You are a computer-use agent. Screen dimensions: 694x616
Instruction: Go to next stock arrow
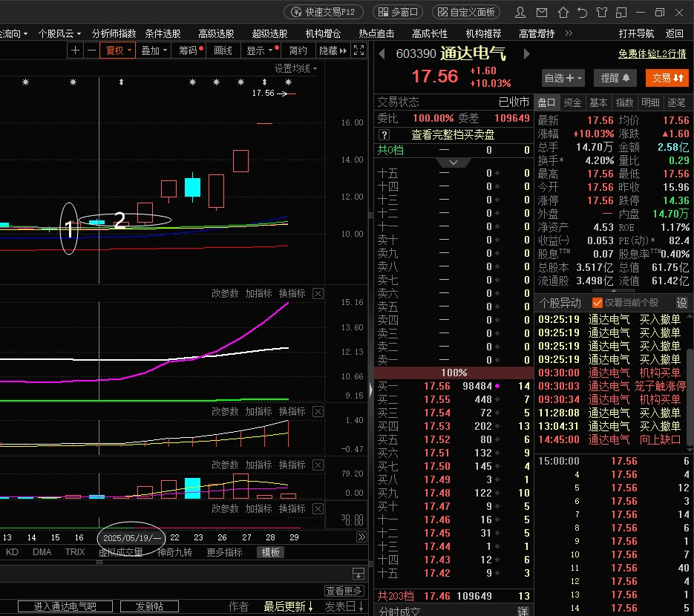coord(527,54)
